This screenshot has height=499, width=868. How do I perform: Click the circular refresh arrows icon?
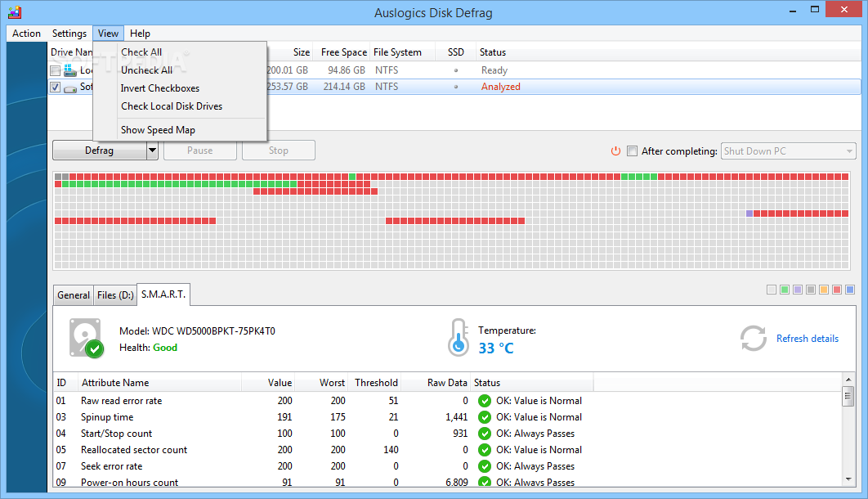pos(754,338)
